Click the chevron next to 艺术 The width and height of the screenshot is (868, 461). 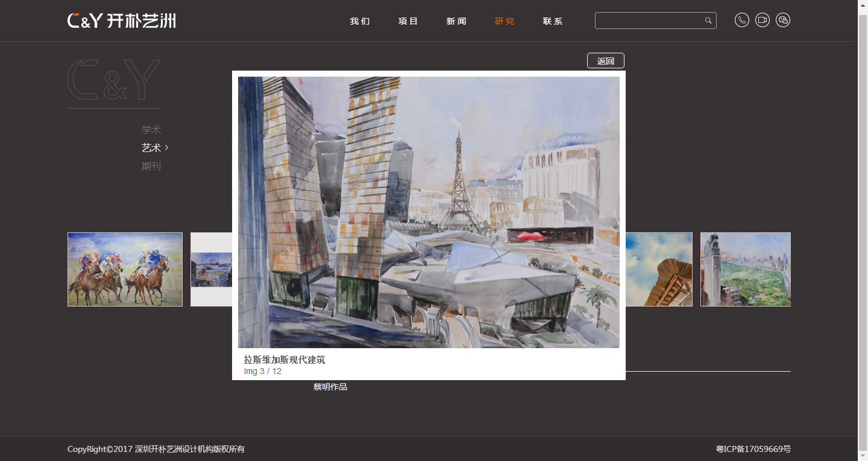click(166, 148)
